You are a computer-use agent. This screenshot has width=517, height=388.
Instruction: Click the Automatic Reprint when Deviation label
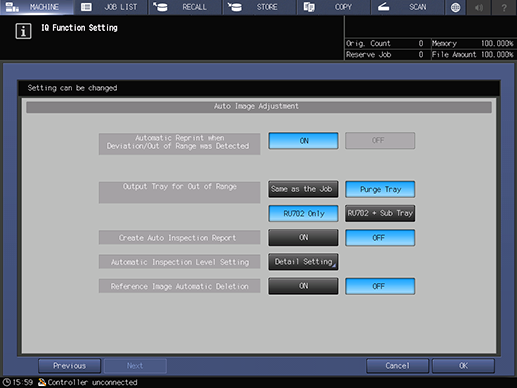pyautogui.click(x=179, y=144)
